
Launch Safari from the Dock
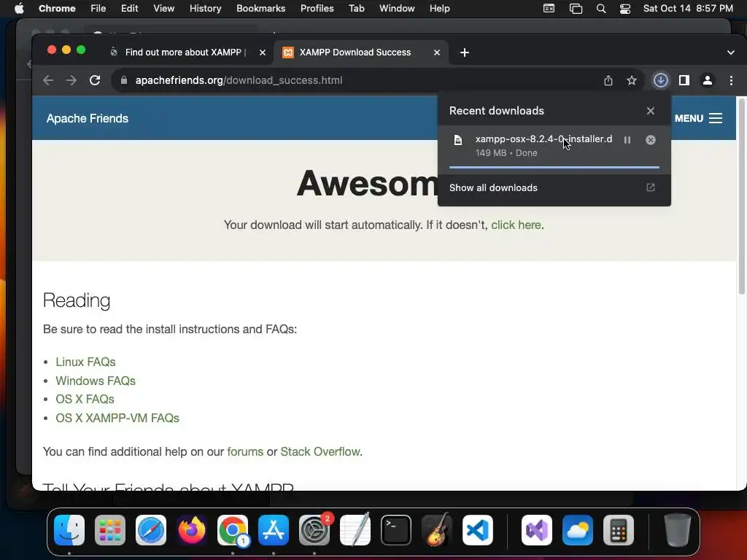click(151, 530)
